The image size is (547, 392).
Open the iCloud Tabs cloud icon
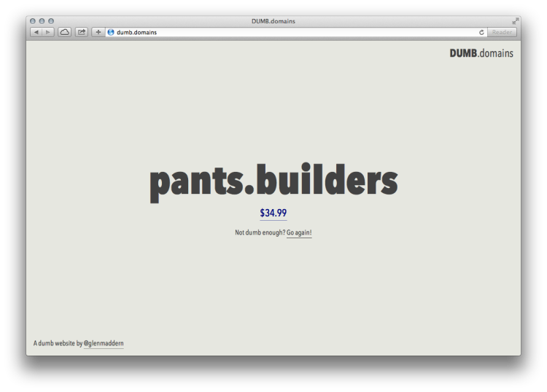64,32
